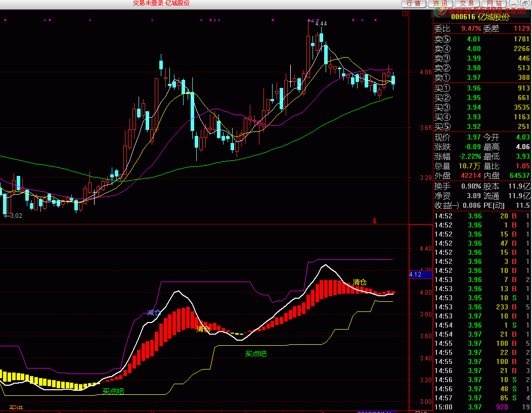This screenshot has height=413, width=532.
Task: Click the 委比 9.47% order ratio row
Action: pyautogui.click(x=482, y=29)
